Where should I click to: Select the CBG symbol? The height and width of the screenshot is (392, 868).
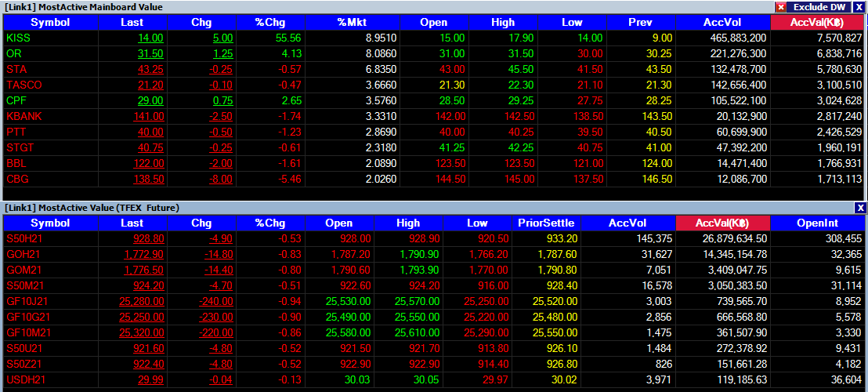[17, 180]
